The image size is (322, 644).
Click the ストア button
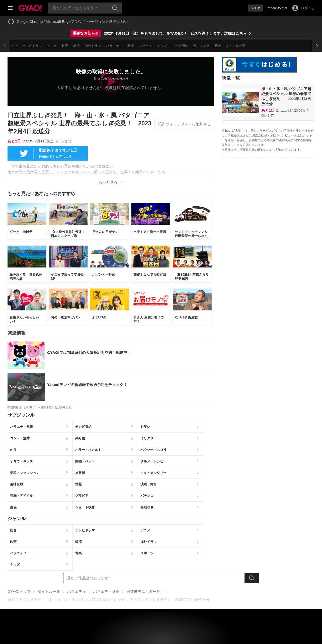click(x=256, y=8)
